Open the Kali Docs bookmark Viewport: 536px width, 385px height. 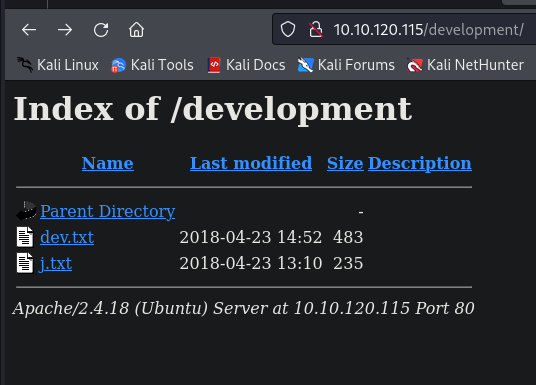click(246, 65)
